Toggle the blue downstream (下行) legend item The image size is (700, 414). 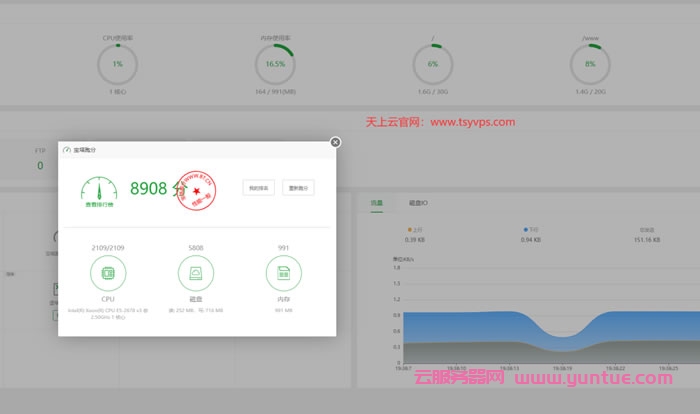532,230
